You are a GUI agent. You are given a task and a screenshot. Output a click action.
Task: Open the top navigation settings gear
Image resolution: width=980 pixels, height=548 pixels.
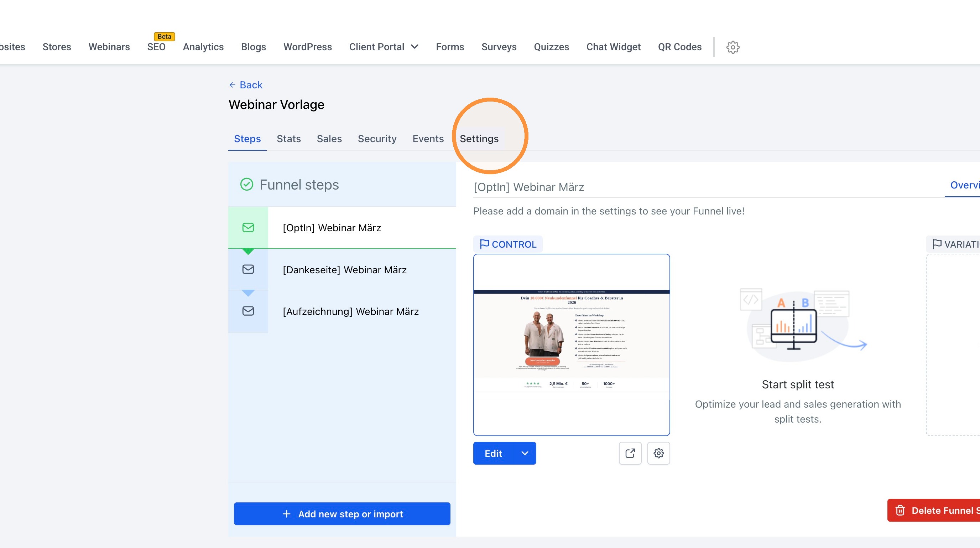click(x=733, y=47)
